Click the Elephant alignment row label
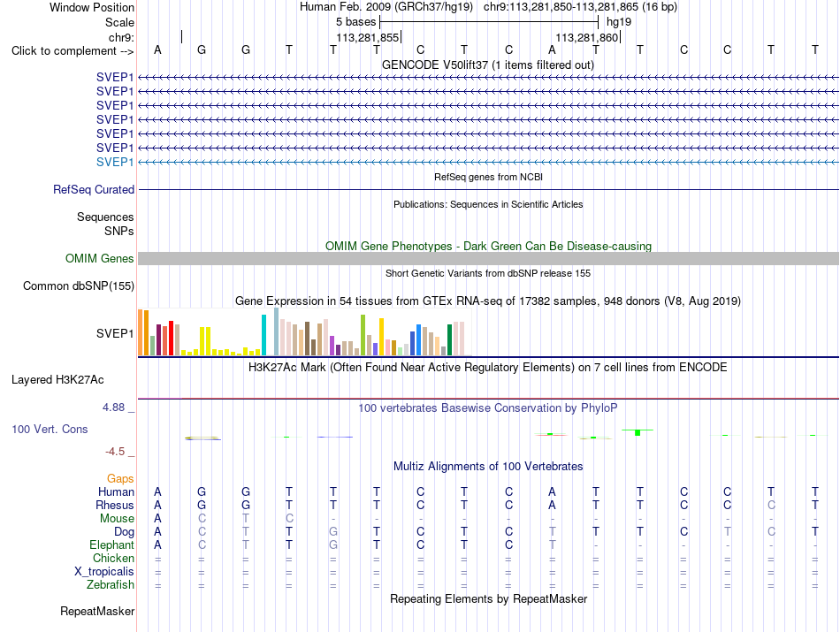840x632 pixels. [112, 544]
